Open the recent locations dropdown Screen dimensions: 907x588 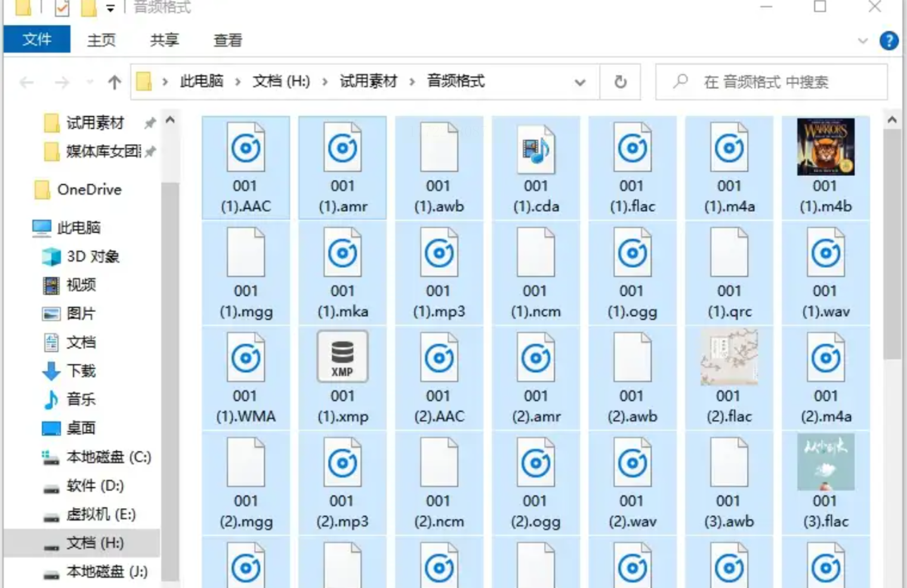[x=90, y=82]
